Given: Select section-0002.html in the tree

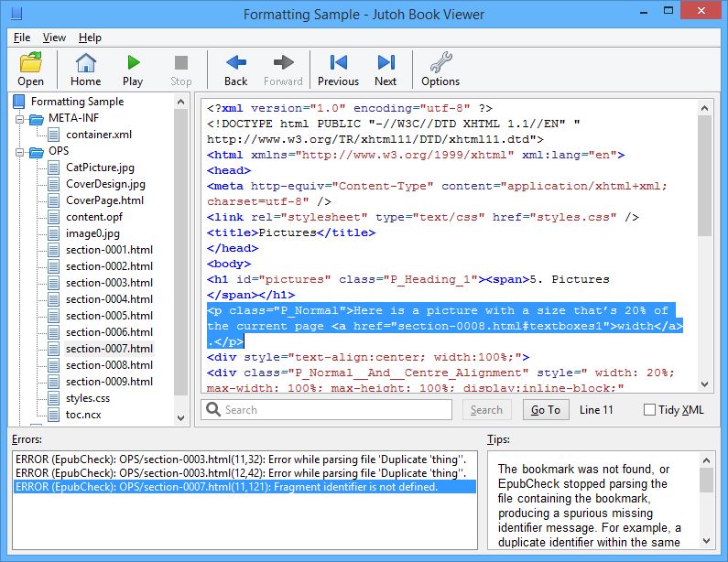Looking at the screenshot, I should point(109,266).
